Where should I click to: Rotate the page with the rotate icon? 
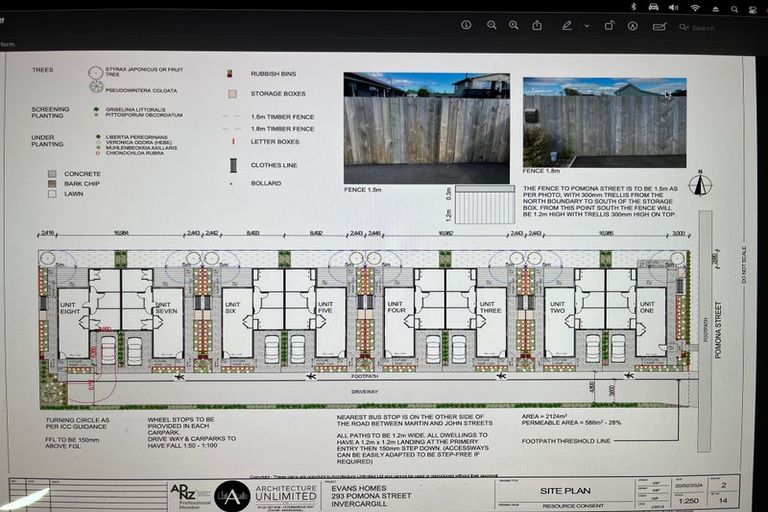[x=608, y=25]
